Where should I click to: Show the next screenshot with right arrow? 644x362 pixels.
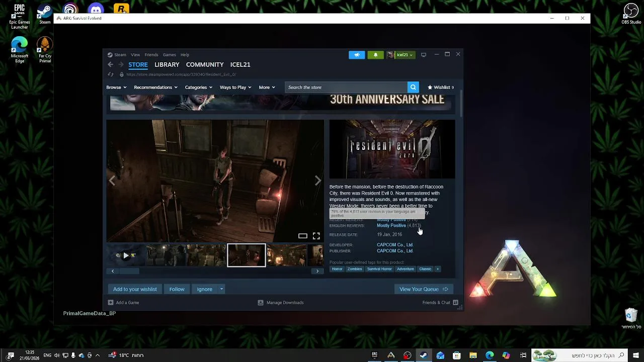(317, 181)
